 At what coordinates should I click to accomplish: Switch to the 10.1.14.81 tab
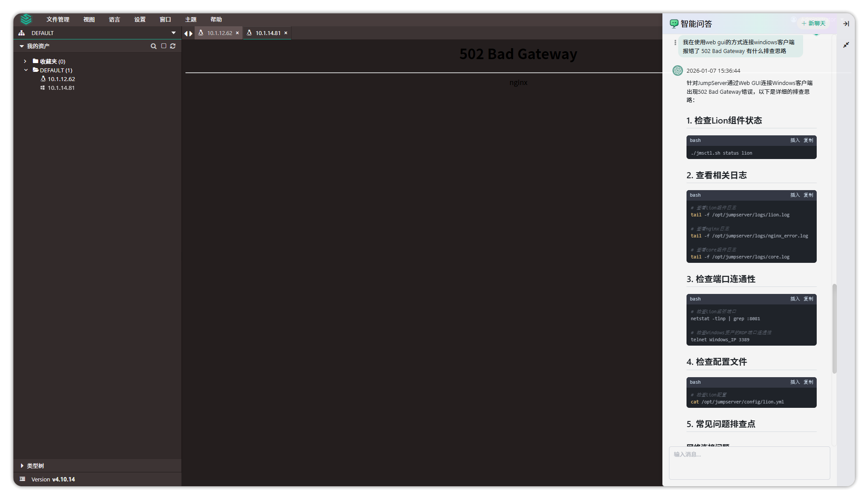pyautogui.click(x=268, y=33)
